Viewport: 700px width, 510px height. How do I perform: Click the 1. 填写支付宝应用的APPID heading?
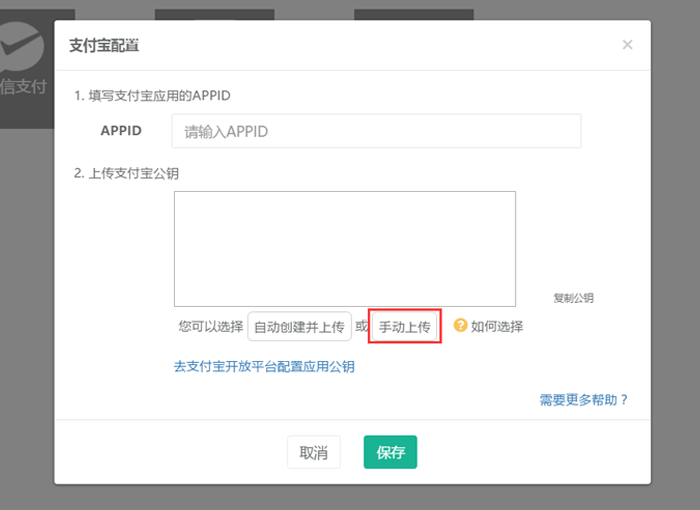click(x=152, y=96)
